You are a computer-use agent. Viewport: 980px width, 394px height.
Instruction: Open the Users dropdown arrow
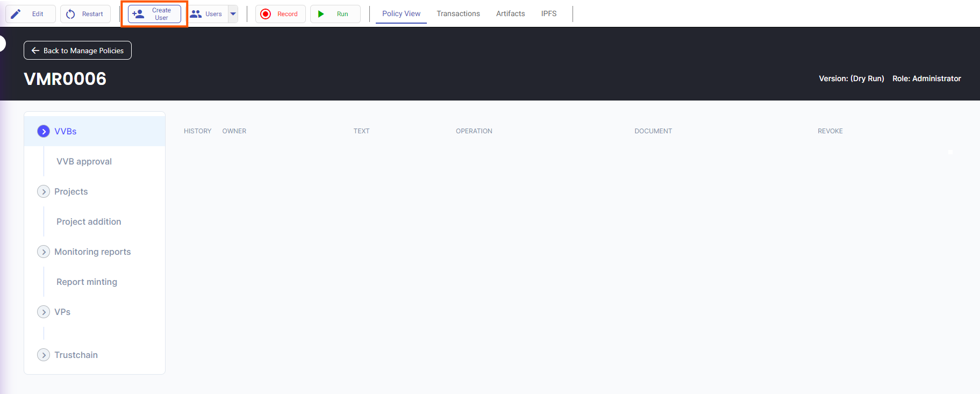click(233, 14)
